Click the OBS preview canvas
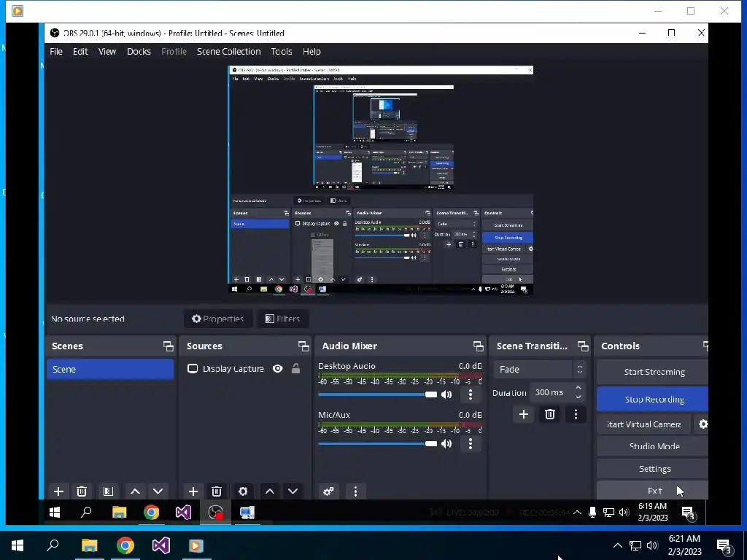 [380, 180]
